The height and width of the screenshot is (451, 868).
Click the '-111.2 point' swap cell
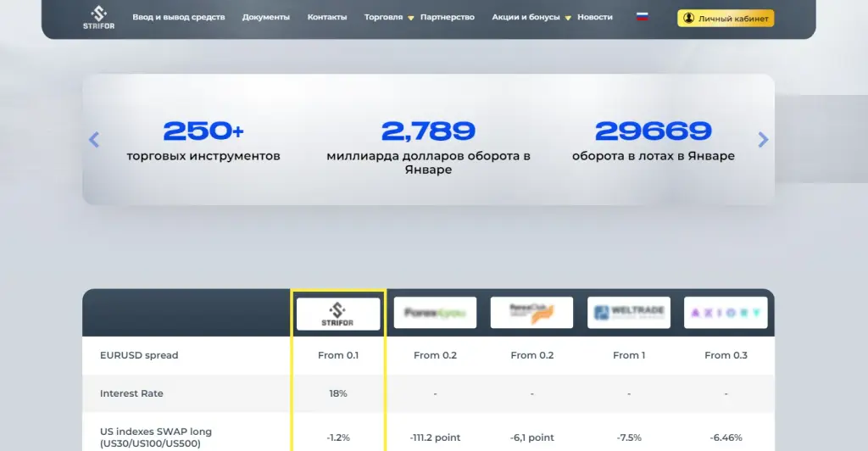[x=435, y=437]
